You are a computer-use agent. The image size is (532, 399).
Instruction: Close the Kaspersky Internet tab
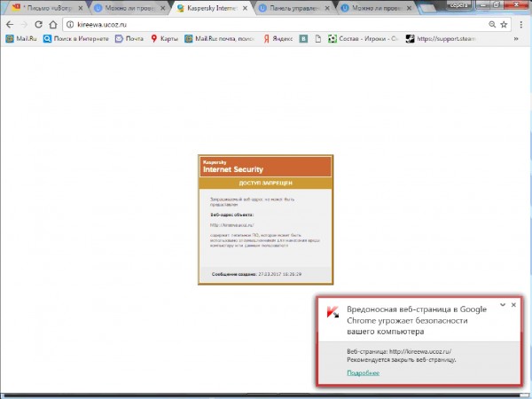(x=245, y=8)
